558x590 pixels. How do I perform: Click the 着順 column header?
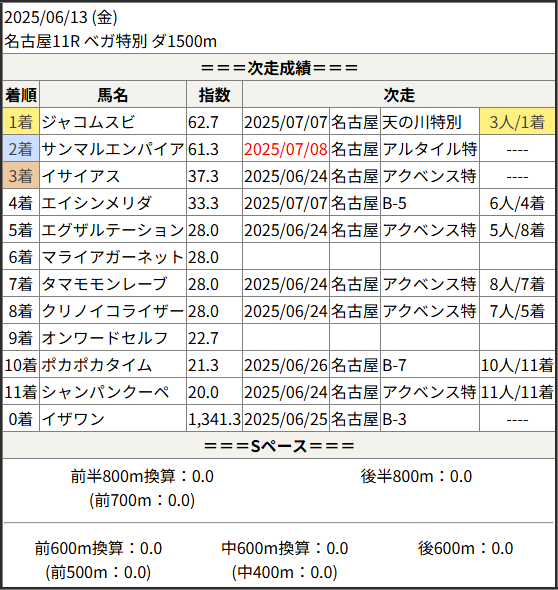pos(21,95)
